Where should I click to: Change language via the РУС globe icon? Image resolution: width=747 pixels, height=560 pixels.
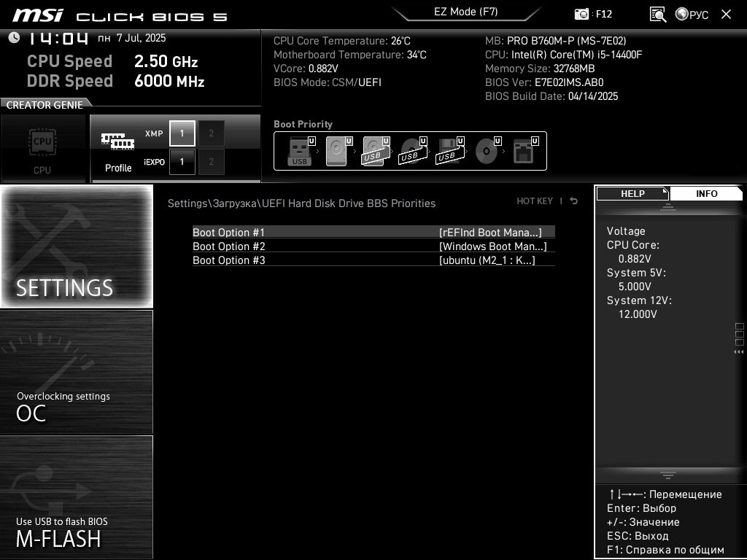pyautogui.click(x=692, y=15)
